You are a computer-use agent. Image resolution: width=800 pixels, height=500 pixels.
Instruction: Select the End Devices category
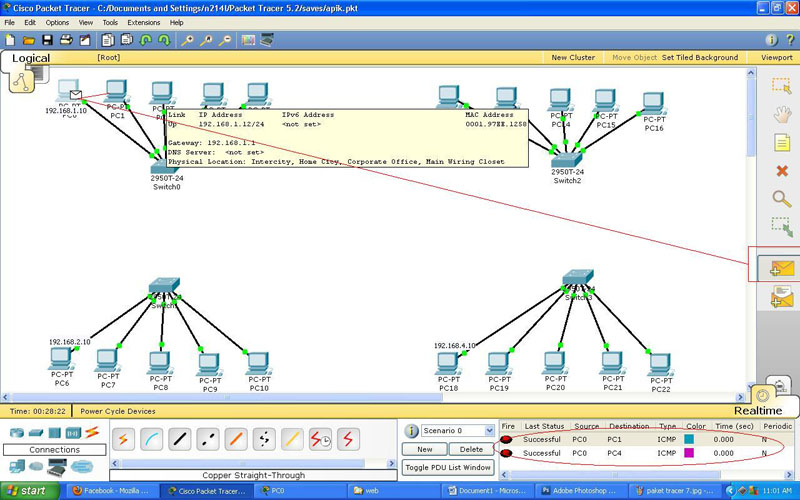(17, 466)
